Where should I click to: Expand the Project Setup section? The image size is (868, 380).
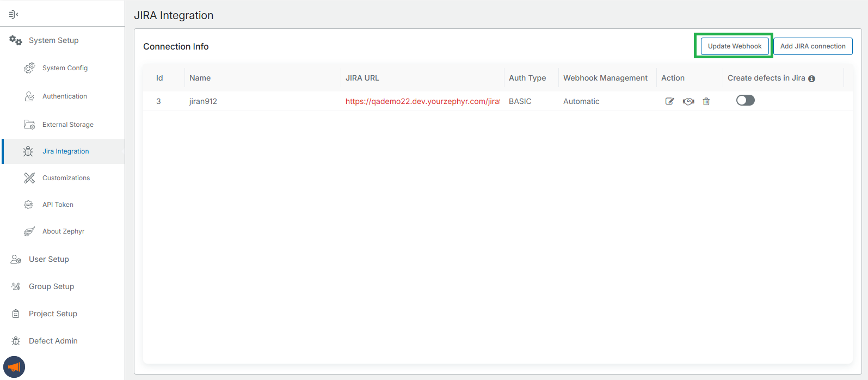click(53, 314)
